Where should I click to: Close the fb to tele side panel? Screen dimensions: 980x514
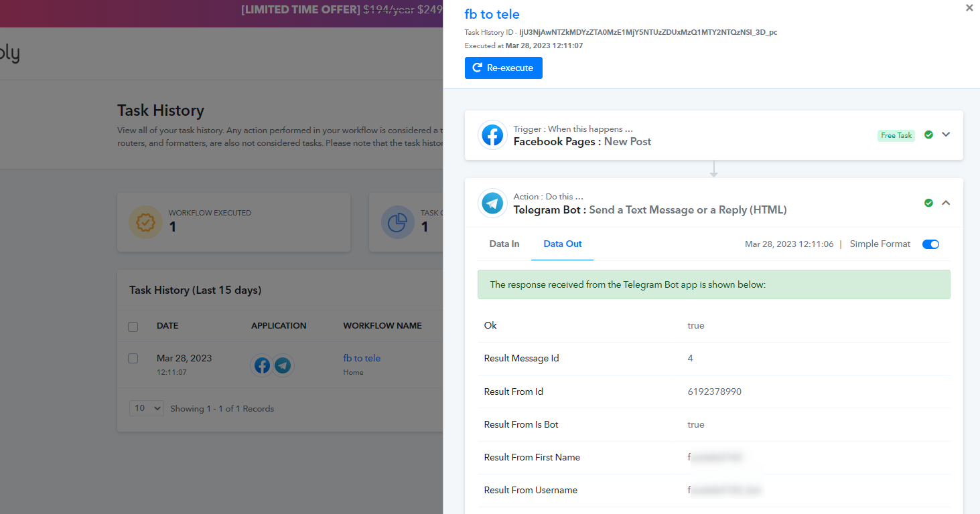(969, 8)
